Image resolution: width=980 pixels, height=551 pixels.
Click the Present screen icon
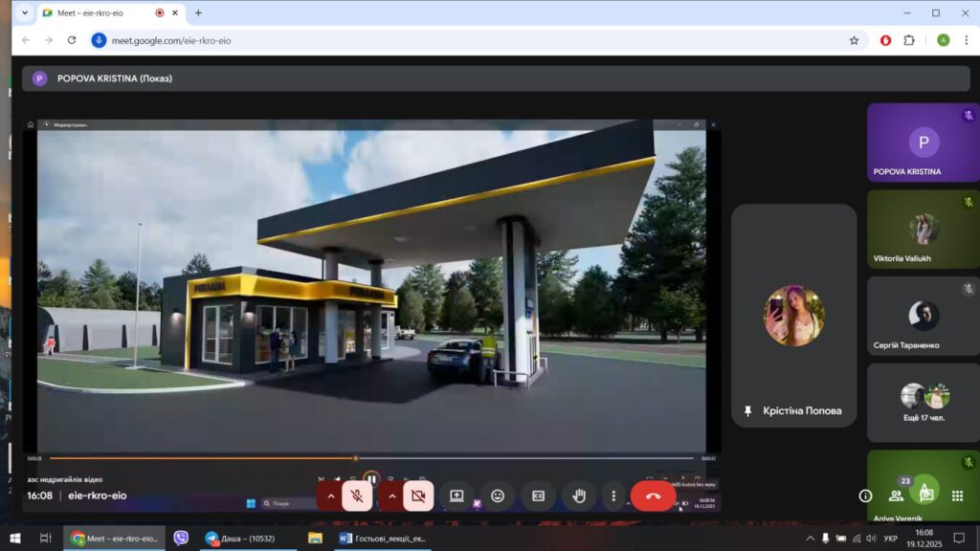point(457,496)
